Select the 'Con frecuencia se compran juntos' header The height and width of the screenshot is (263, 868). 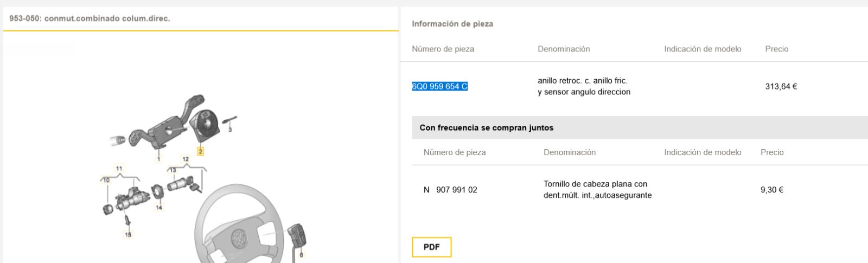pos(487,128)
